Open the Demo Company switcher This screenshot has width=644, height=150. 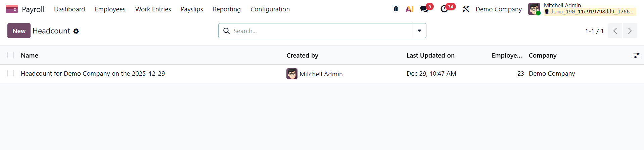click(499, 9)
